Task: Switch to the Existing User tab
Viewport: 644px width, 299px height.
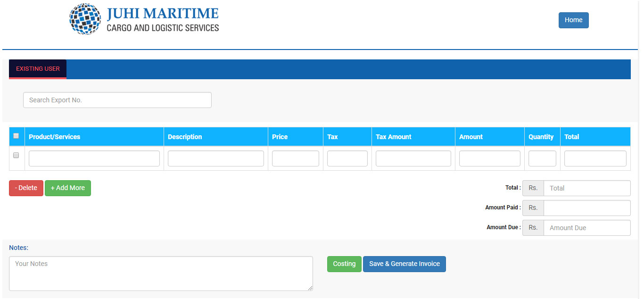Action: (x=38, y=69)
